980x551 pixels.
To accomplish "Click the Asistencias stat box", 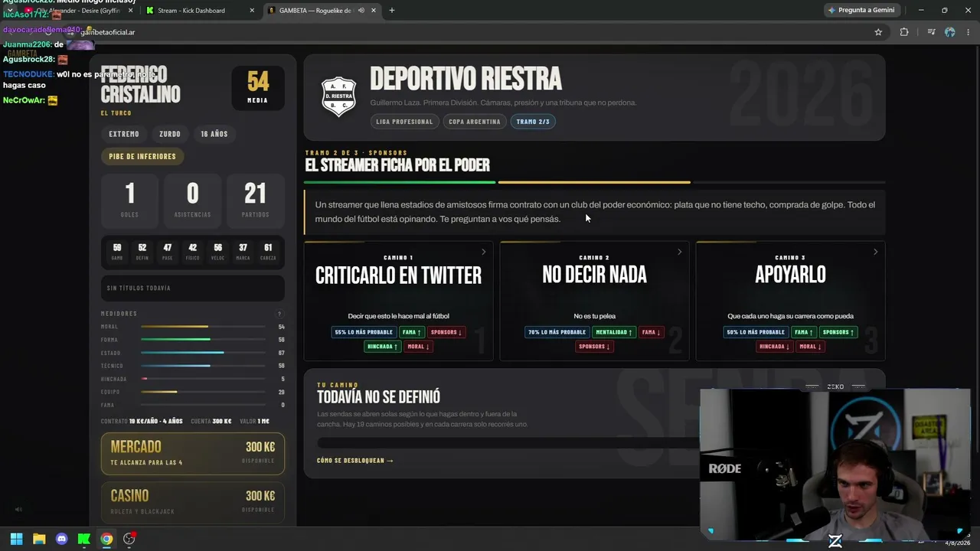I will 192,201.
